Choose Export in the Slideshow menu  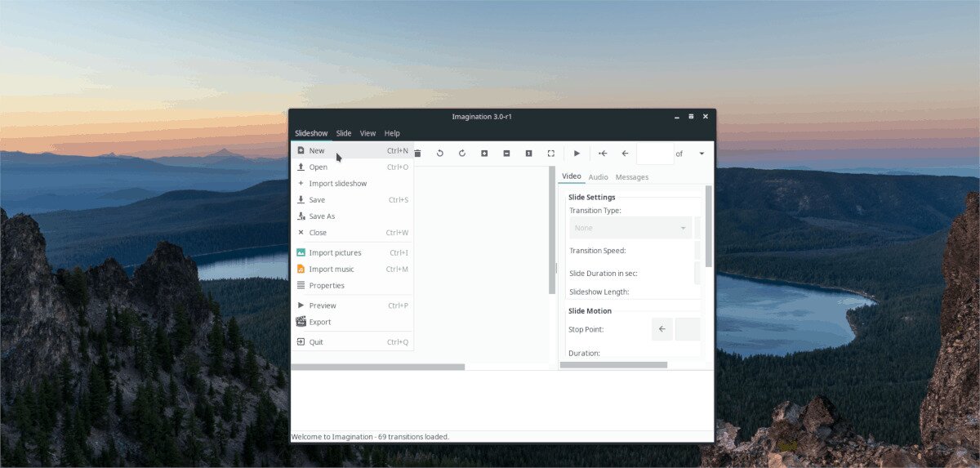320,322
